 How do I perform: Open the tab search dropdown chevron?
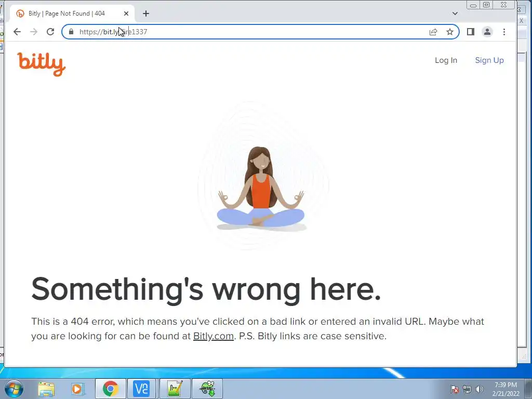tap(455, 14)
